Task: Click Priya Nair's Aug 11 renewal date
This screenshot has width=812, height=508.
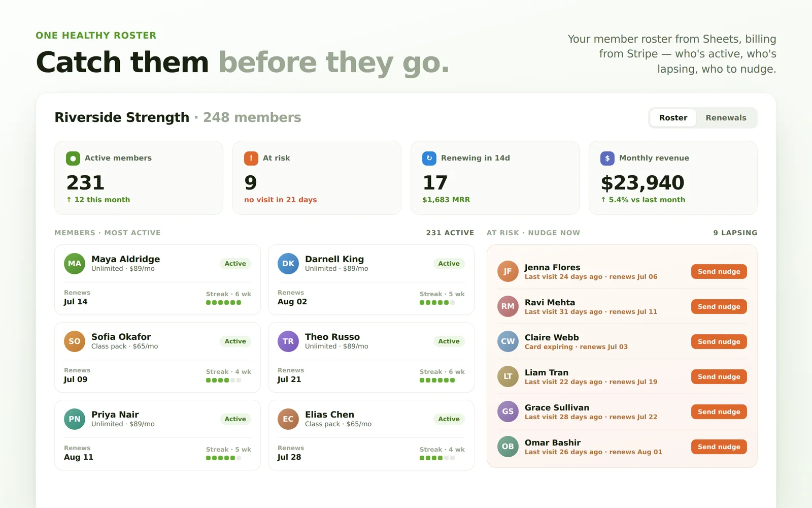Action: [79, 457]
